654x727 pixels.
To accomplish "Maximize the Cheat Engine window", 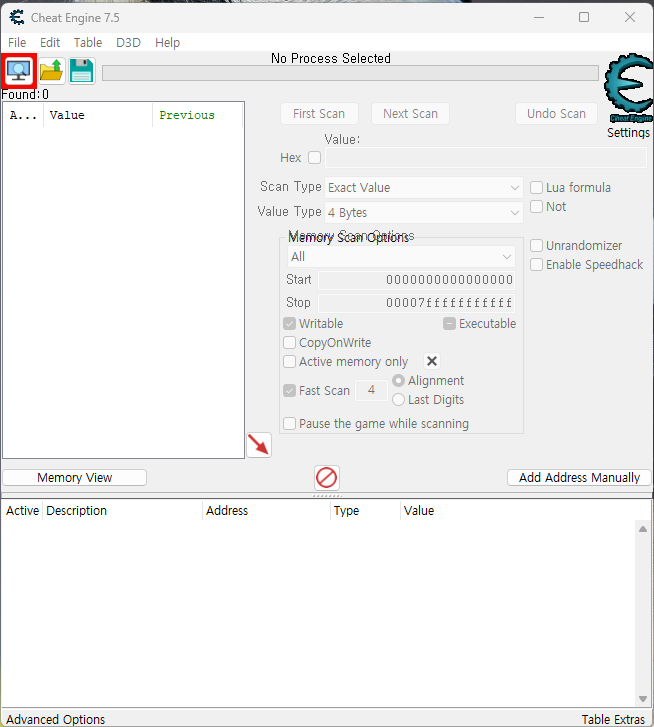I will click(584, 18).
